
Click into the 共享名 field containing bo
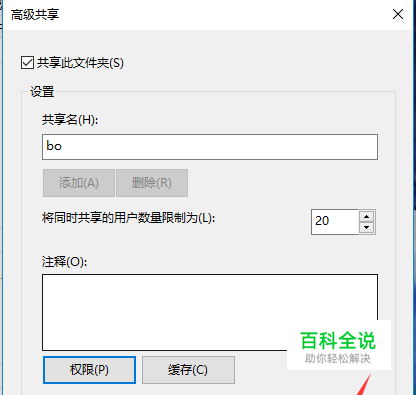[x=210, y=147]
